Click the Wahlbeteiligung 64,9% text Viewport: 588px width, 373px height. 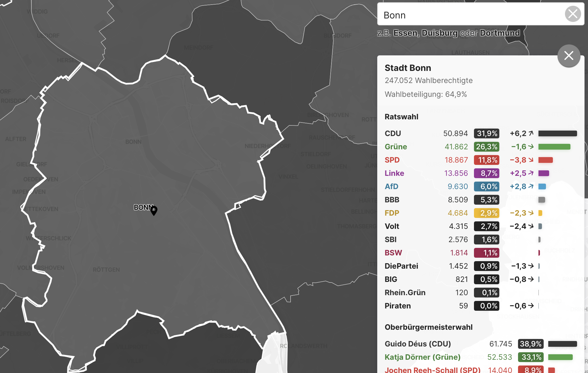coord(426,94)
